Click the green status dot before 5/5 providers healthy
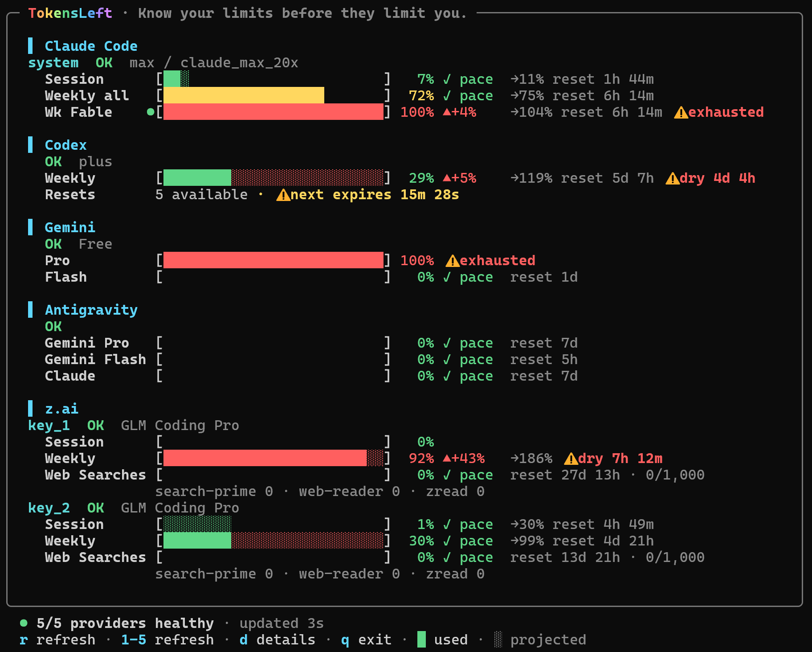 [24, 623]
